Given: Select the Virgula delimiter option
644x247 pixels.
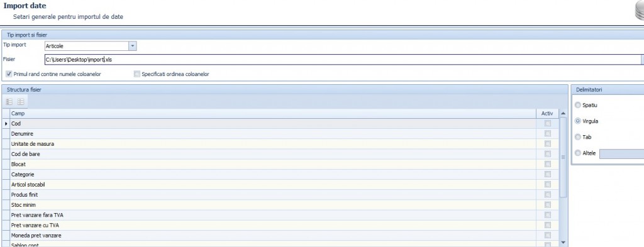Looking at the screenshot, I should tap(578, 121).
